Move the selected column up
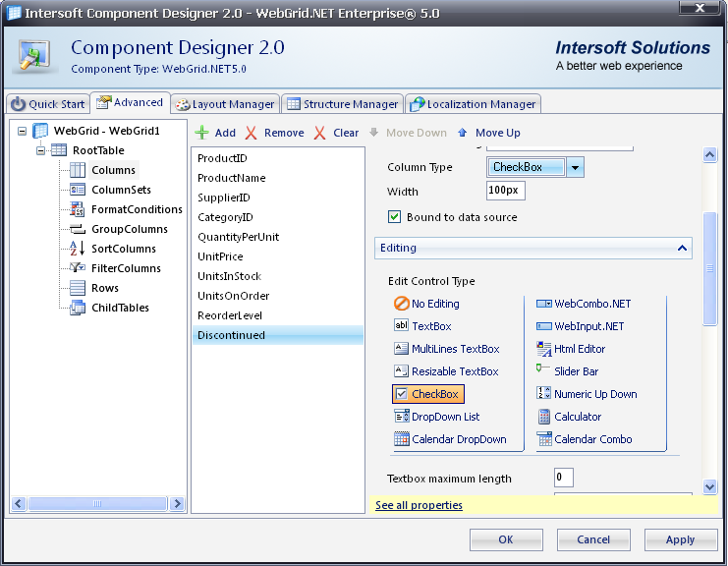 489,133
